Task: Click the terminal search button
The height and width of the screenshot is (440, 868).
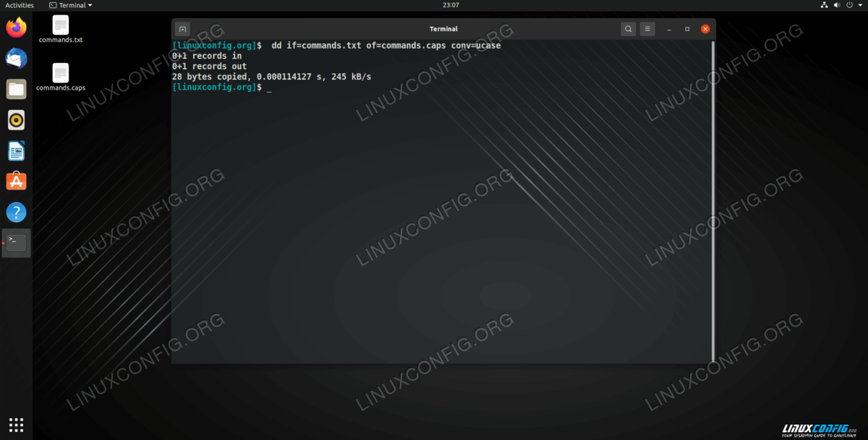Action: 629,29
